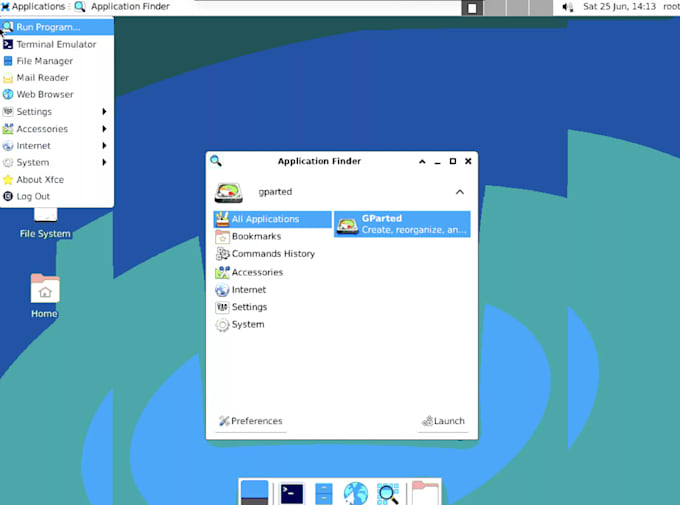Click the GParted result's disk icon
The height and width of the screenshot is (505, 680).
coord(347,225)
